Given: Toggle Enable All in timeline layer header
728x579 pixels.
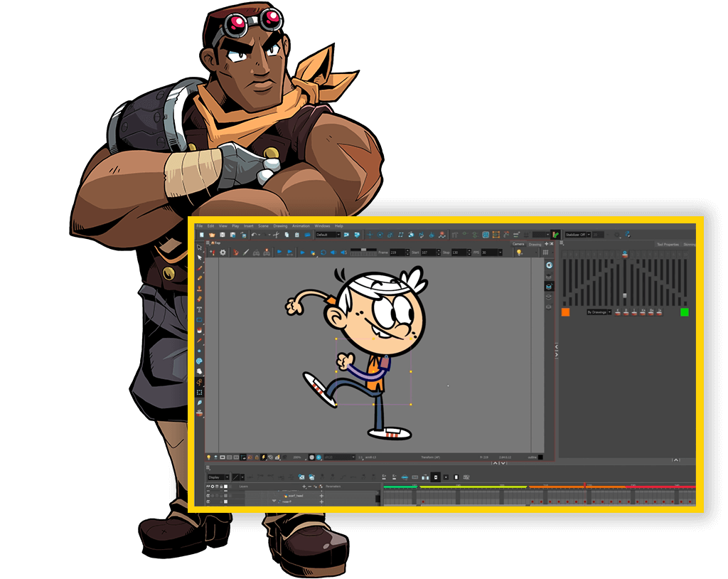Looking at the screenshot, I should (x=208, y=487).
